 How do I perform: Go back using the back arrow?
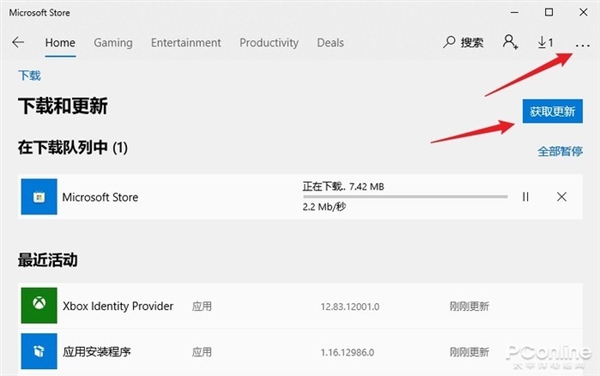pyautogui.click(x=18, y=42)
